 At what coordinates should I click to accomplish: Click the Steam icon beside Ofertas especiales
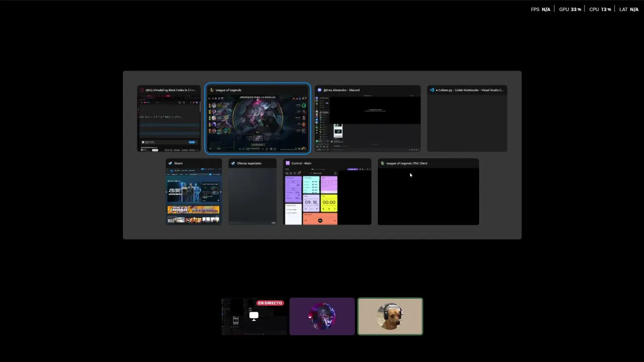tap(233, 163)
